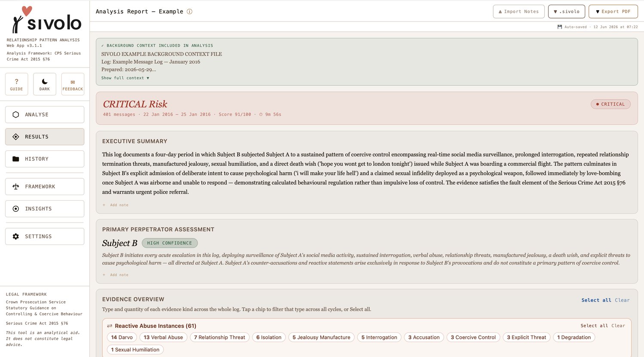Open the Framework section
This screenshot has height=357, width=644.
45,186
